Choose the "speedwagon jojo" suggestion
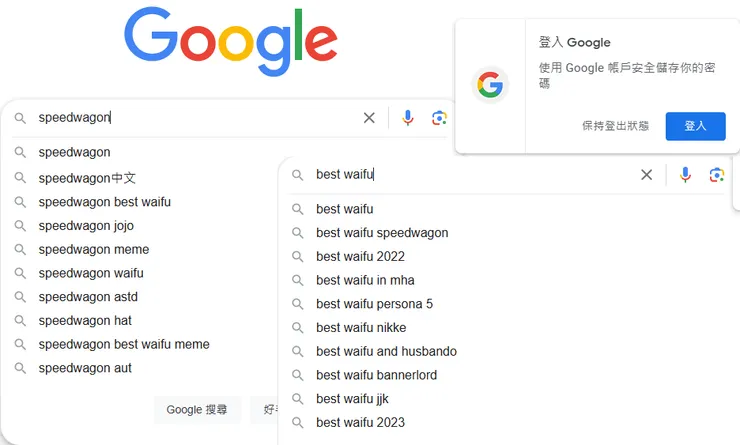This screenshot has width=740, height=445. click(x=86, y=226)
